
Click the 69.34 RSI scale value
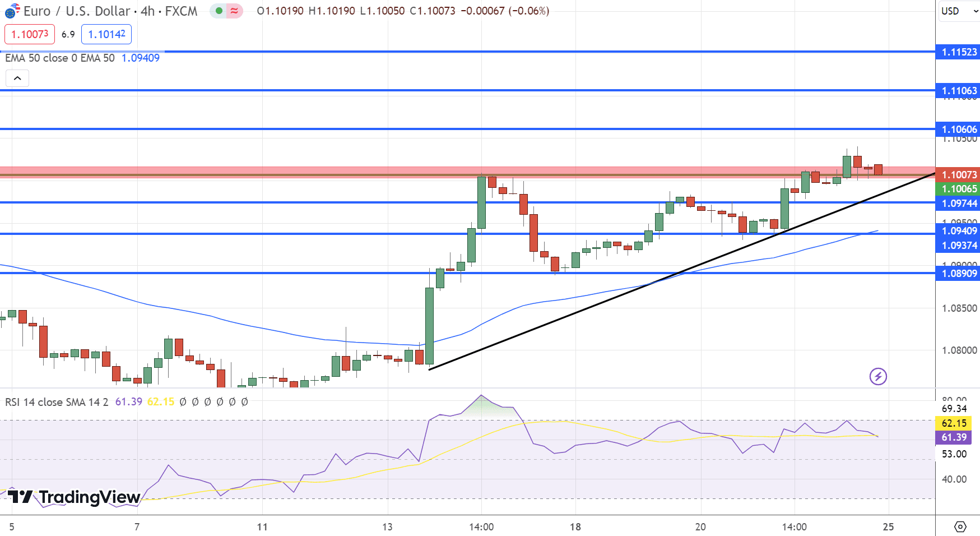(954, 409)
